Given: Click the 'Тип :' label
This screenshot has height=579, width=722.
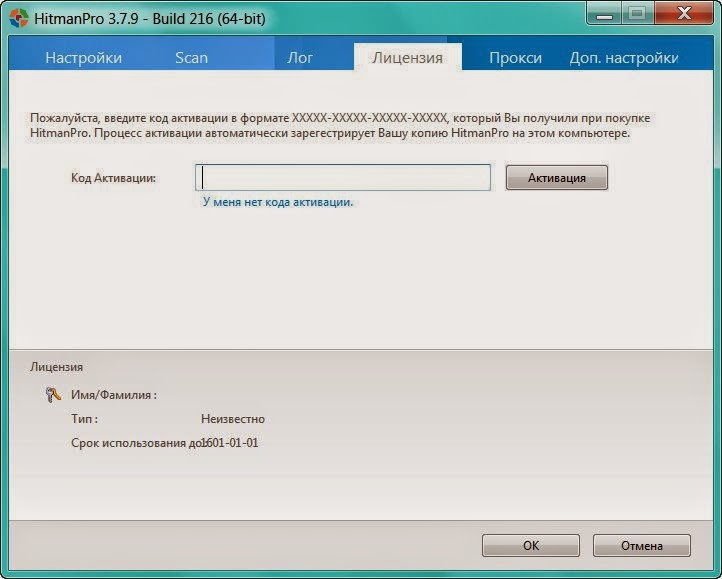Looking at the screenshot, I should [x=84, y=419].
